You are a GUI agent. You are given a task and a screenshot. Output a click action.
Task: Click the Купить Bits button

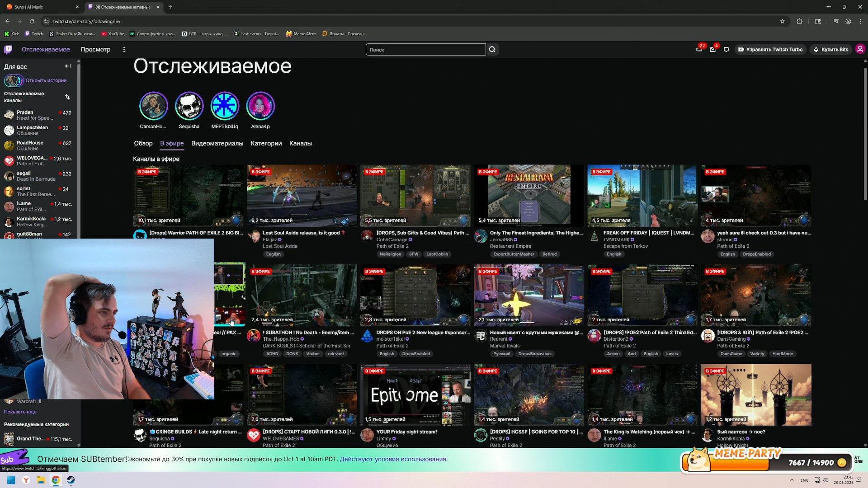click(x=830, y=50)
